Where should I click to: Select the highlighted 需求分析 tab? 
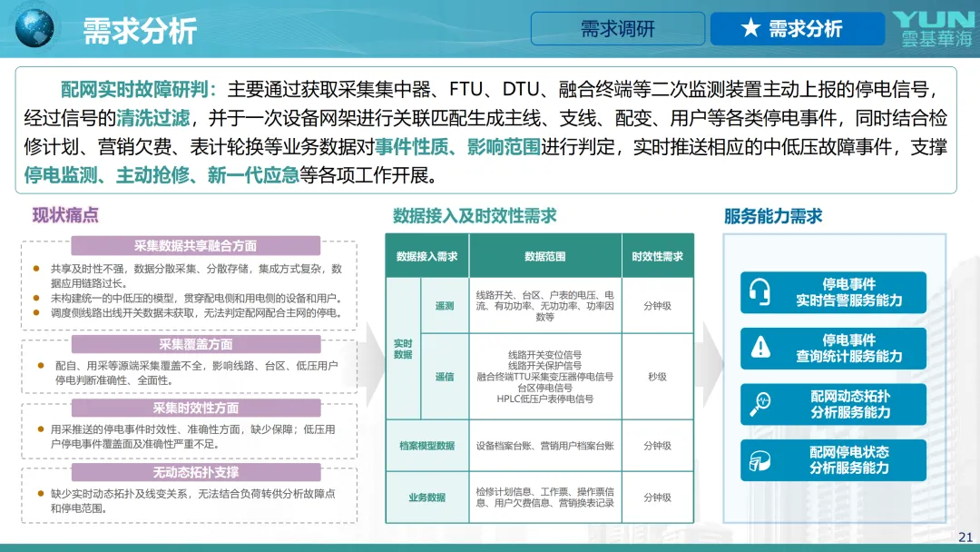coord(798,29)
